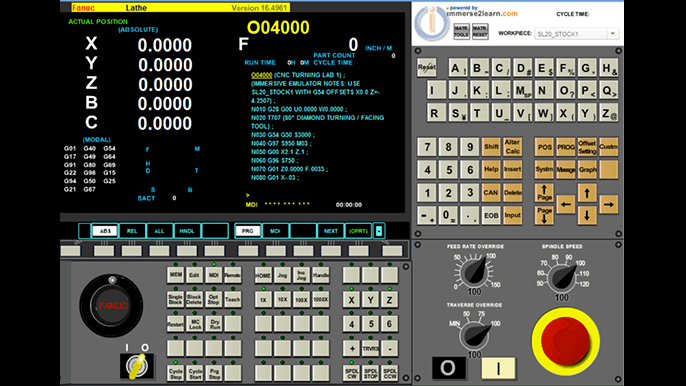Screen dimensions: 686x386
Task: Click the FANUC handwheel knob
Action: (112, 305)
